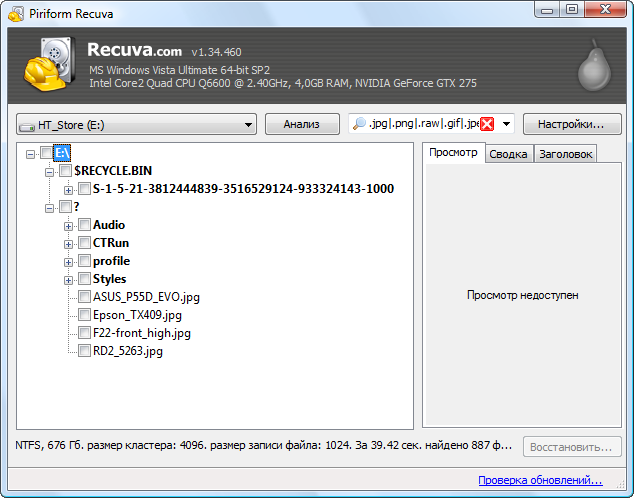
Task: Close the Piriform Recuva window
Action: (x=605, y=10)
